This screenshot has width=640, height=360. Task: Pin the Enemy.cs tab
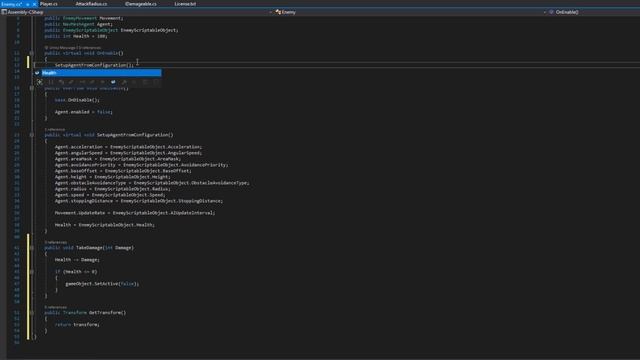[x=27, y=4]
